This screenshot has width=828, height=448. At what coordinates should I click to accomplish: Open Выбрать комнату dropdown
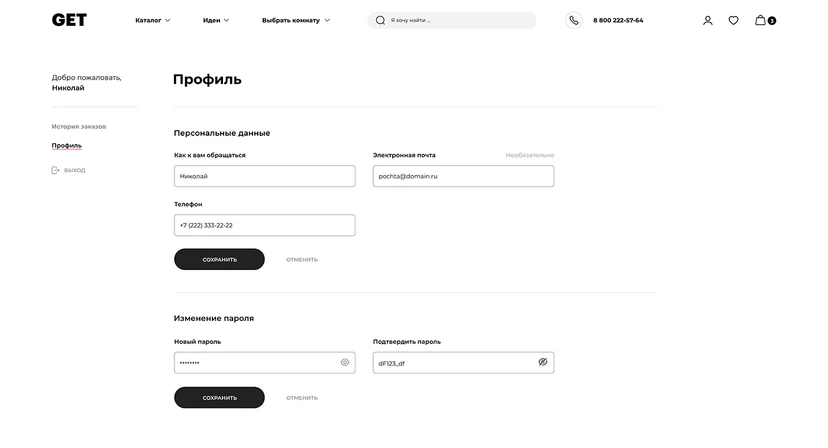pyautogui.click(x=296, y=20)
